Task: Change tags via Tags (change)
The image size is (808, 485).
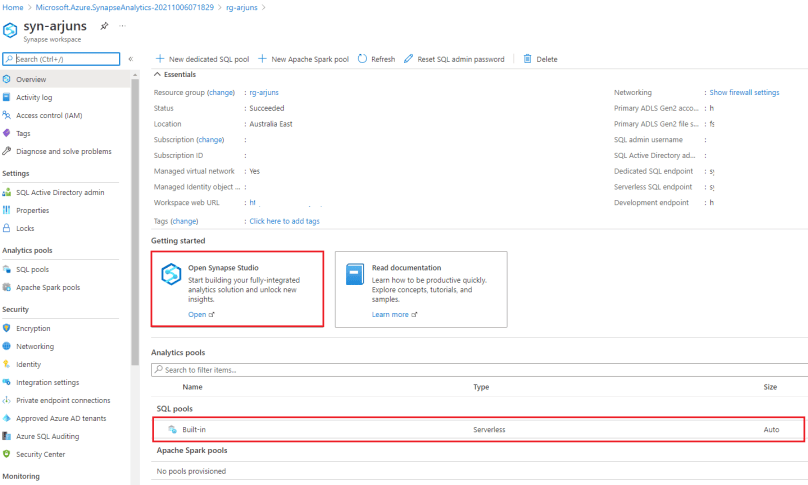Action: pyautogui.click(x=184, y=221)
